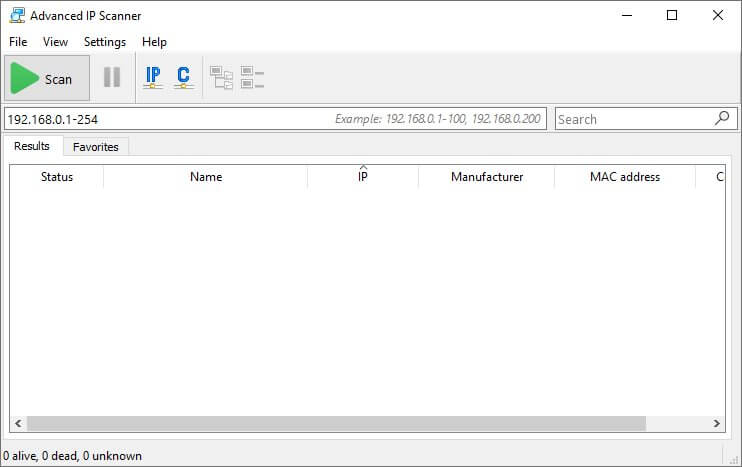The width and height of the screenshot is (742, 467).
Task: Sort by the IP column header
Action: tap(362, 176)
